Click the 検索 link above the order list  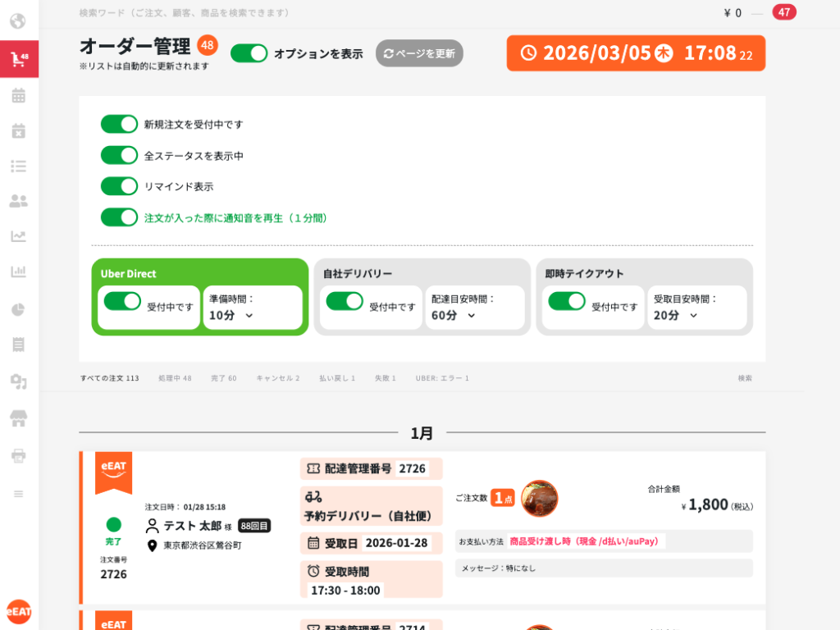coord(744,378)
